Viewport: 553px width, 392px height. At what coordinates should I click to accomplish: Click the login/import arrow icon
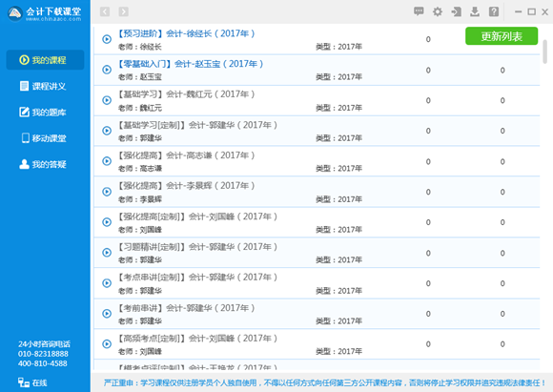pyautogui.click(x=457, y=11)
